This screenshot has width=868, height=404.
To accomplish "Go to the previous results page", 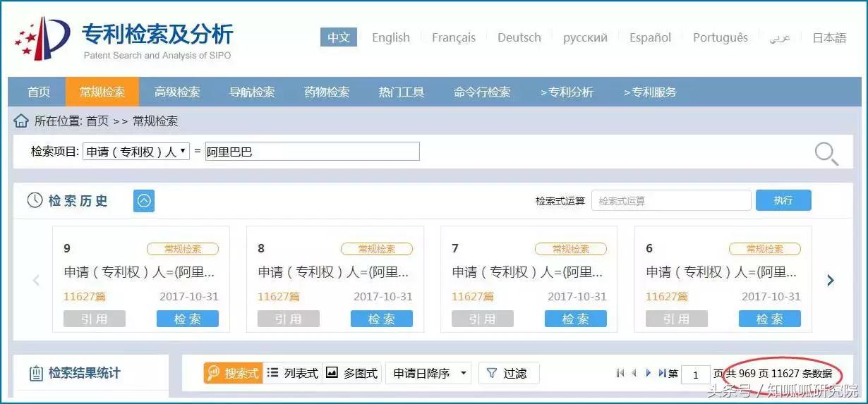I will pyautogui.click(x=634, y=373).
